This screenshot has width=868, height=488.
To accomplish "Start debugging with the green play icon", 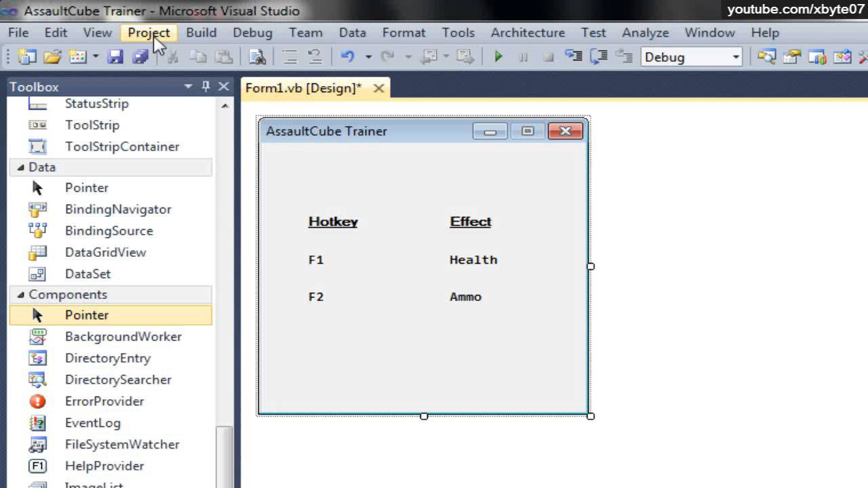I will [x=498, y=57].
